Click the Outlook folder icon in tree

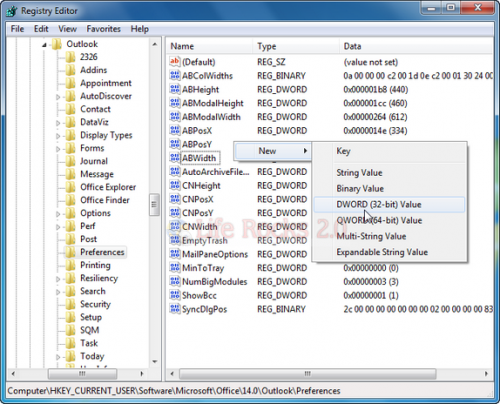[x=57, y=44]
